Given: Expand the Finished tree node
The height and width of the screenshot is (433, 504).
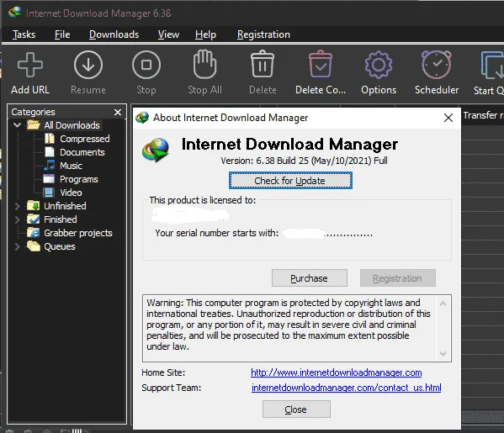Looking at the screenshot, I should click(x=18, y=219).
